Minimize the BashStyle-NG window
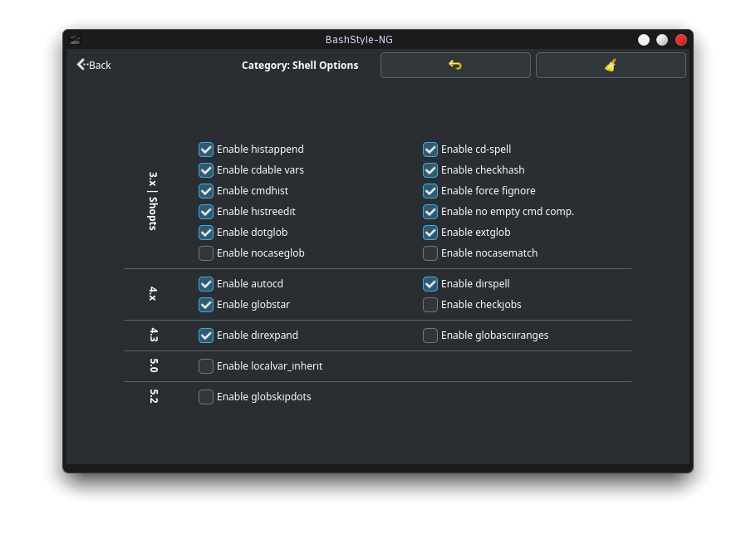This screenshot has height=544, width=756. 644,40
